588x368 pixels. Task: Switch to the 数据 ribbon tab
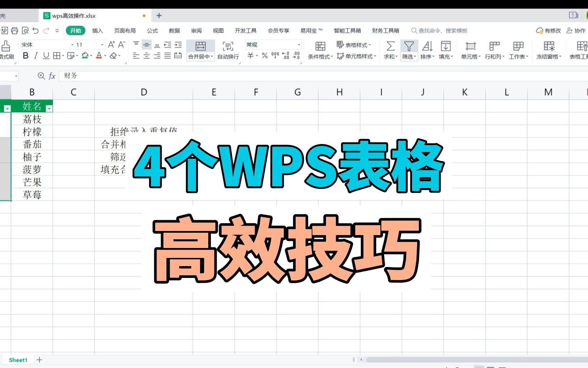click(x=174, y=31)
